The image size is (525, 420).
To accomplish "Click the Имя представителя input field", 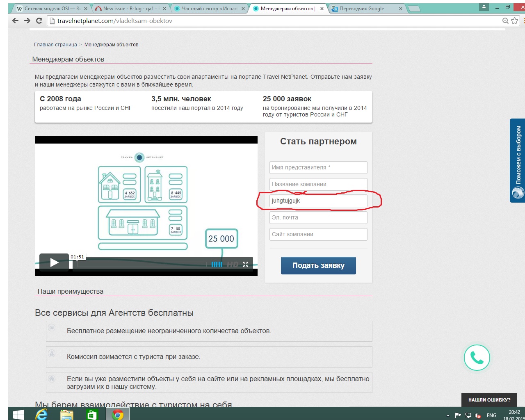I will click(318, 167).
